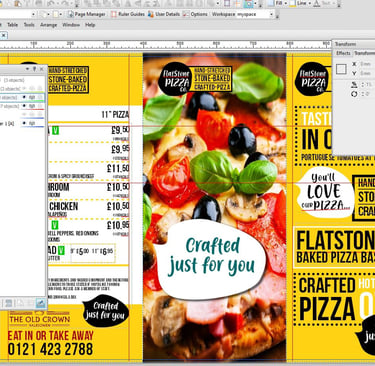Select 'THE OLD CROWN' logo
The width and height of the screenshot is (375, 366).
pos(40,319)
